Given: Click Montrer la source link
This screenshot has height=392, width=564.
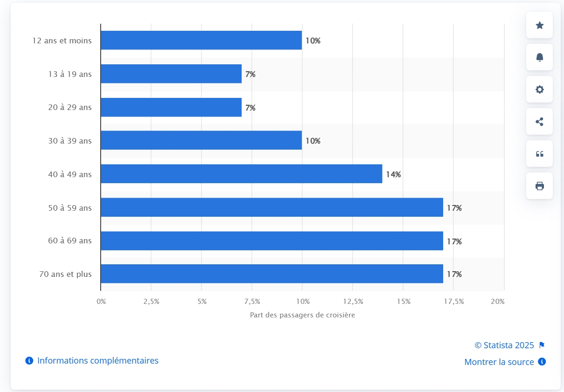Looking at the screenshot, I should (x=499, y=362).
